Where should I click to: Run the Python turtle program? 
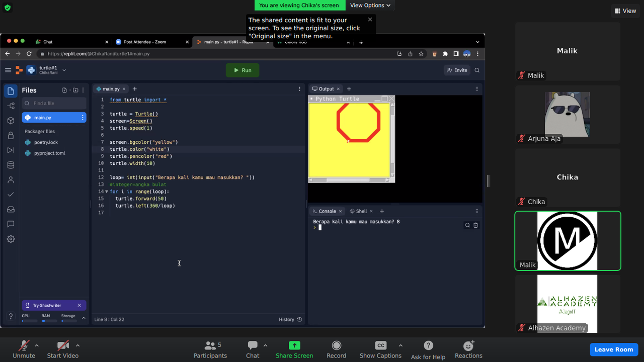tap(243, 70)
